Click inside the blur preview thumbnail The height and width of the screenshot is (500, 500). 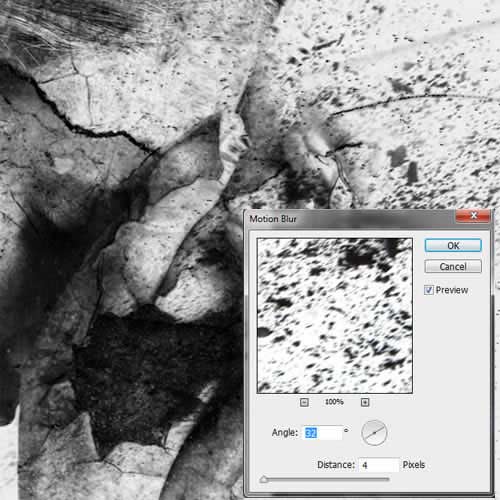pos(335,316)
